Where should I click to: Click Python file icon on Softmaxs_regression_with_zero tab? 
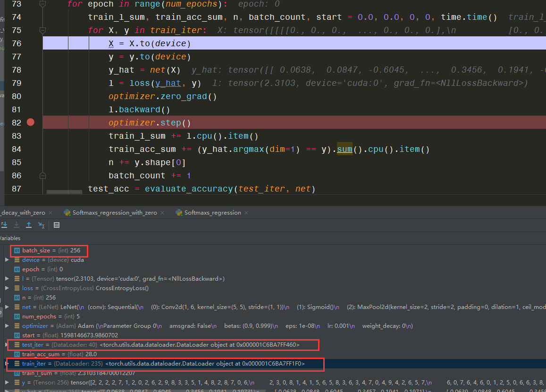(67, 212)
